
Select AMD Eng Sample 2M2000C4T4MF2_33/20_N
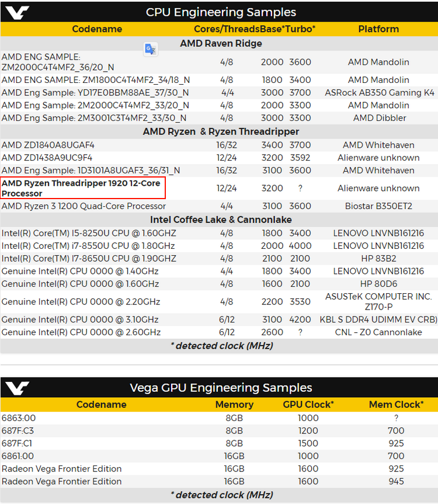(x=95, y=105)
